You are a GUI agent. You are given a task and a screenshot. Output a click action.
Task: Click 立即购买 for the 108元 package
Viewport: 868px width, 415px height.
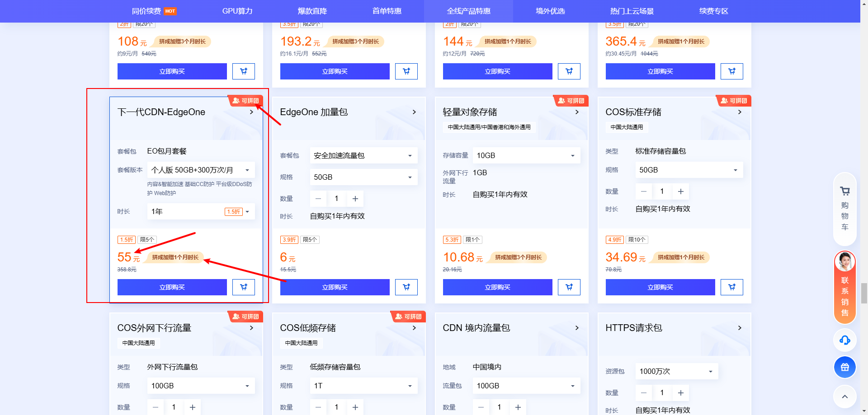click(172, 71)
